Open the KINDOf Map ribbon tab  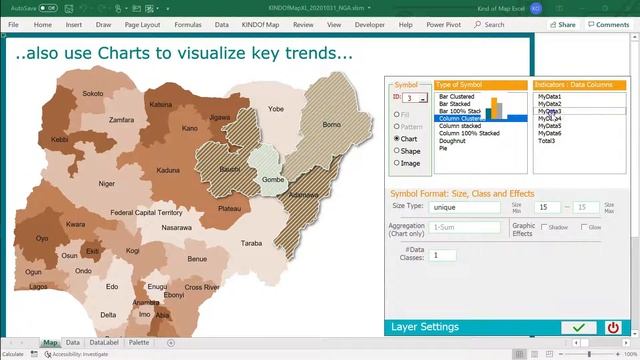click(x=260, y=24)
